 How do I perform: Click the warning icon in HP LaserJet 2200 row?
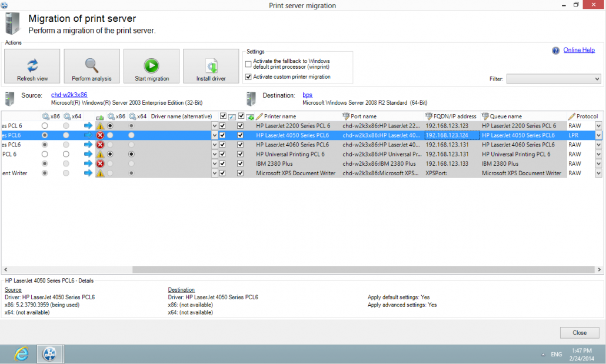[x=100, y=126]
